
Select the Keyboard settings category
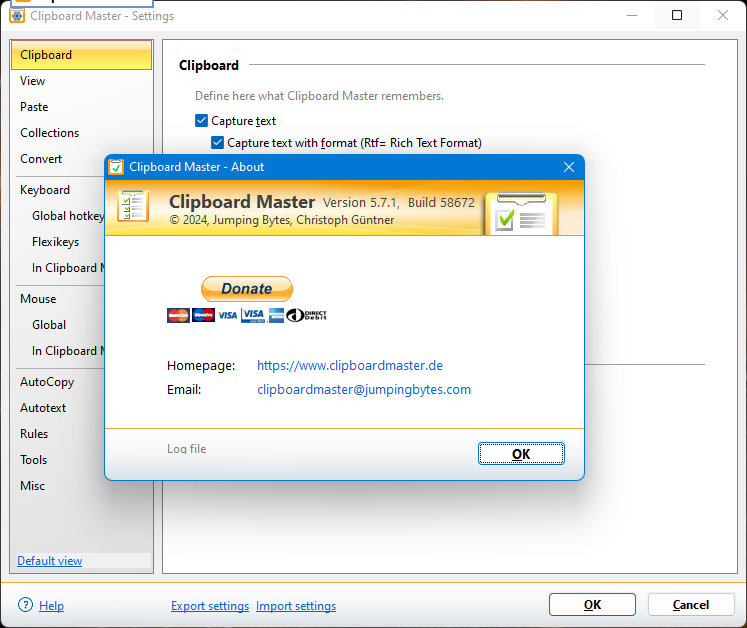tap(45, 190)
